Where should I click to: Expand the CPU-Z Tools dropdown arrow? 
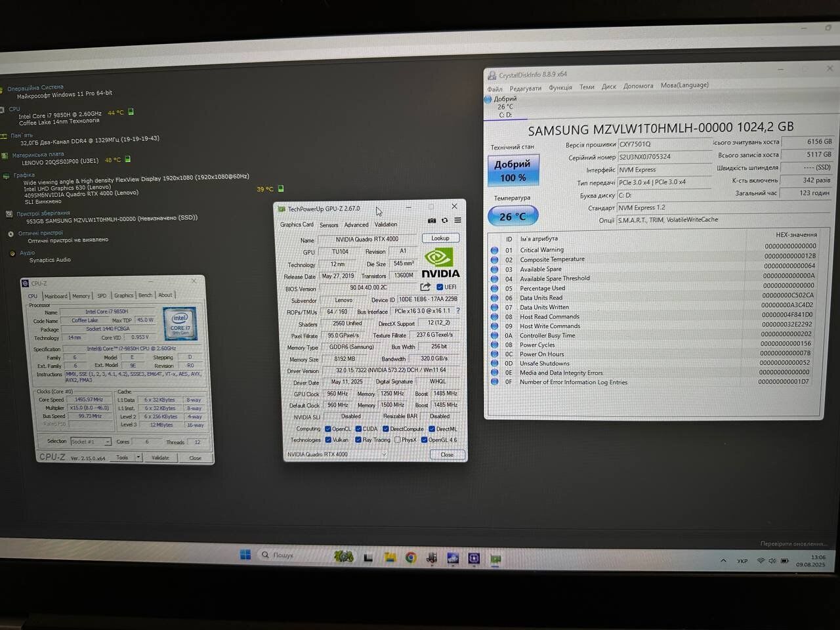[138, 457]
